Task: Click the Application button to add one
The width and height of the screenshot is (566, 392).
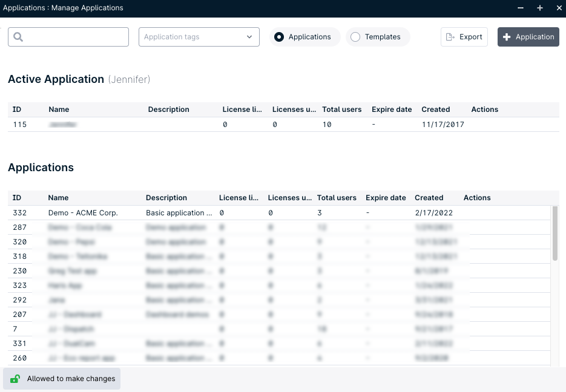Action: 528,36
